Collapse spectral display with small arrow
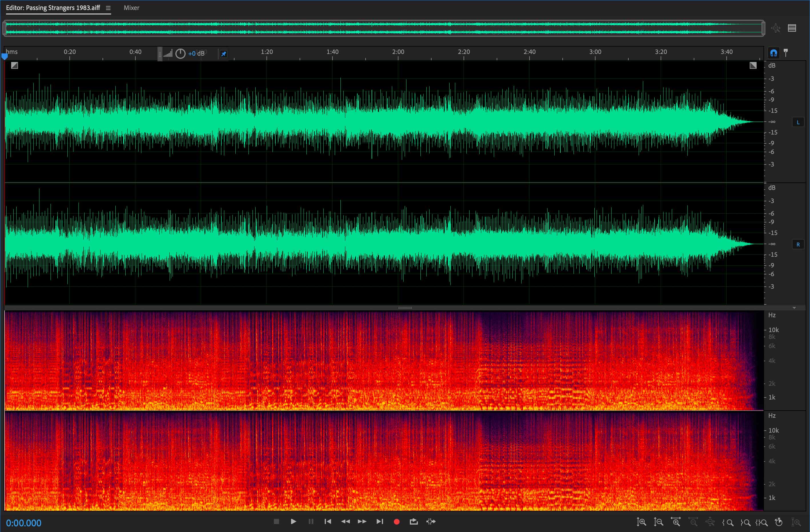 pyautogui.click(x=794, y=308)
